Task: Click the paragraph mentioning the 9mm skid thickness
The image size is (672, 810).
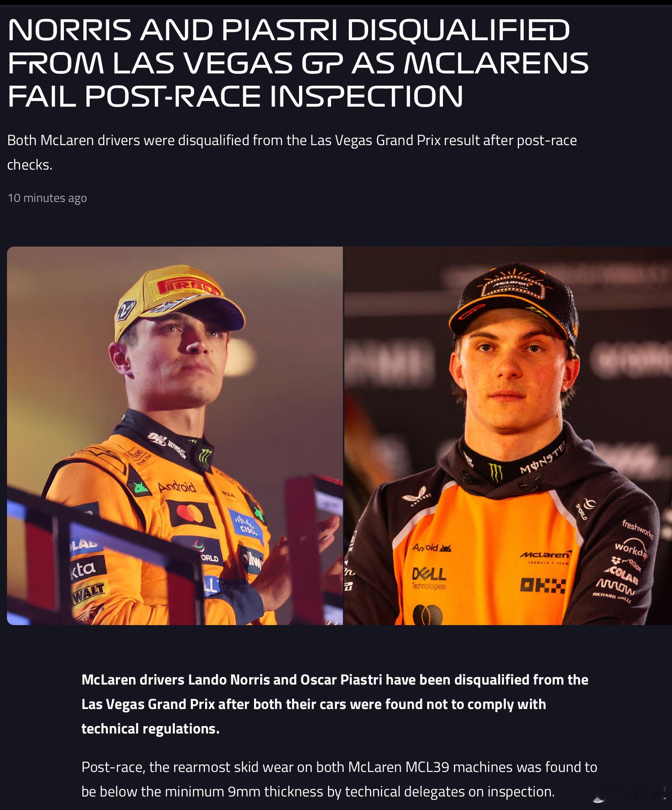Action: pyautogui.click(x=339, y=779)
